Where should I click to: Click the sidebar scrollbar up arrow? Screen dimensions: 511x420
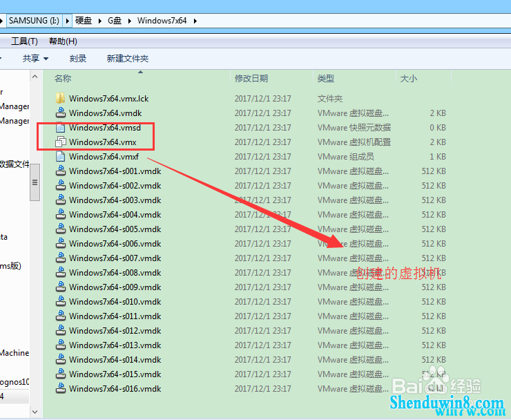click(x=35, y=77)
